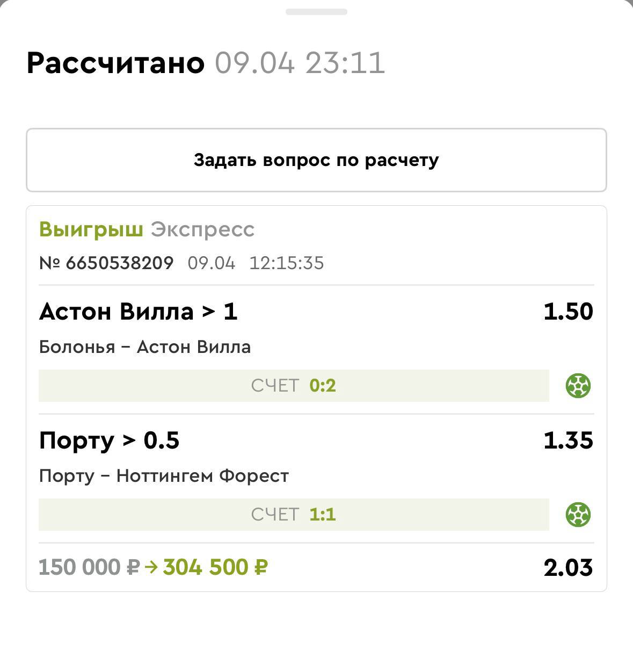
Task: Click the score bar showing 1:1
Action: (294, 515)
